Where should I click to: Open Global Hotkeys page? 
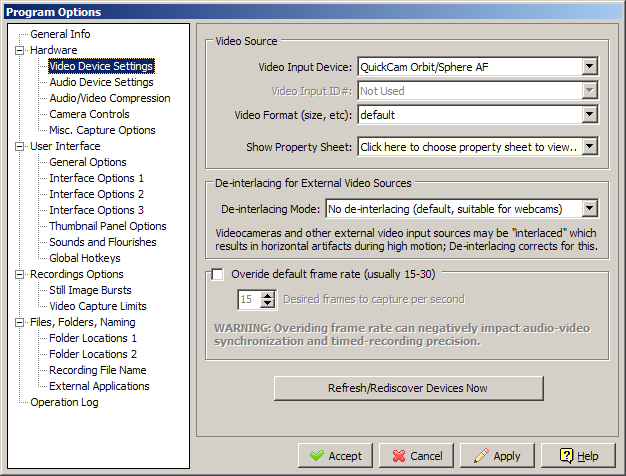tap(85, 258)
